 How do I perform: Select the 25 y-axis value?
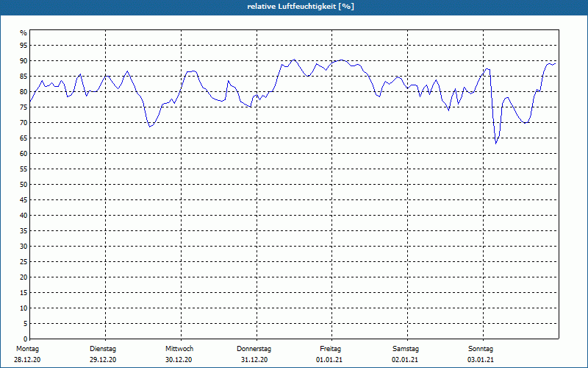pos(24,262)
